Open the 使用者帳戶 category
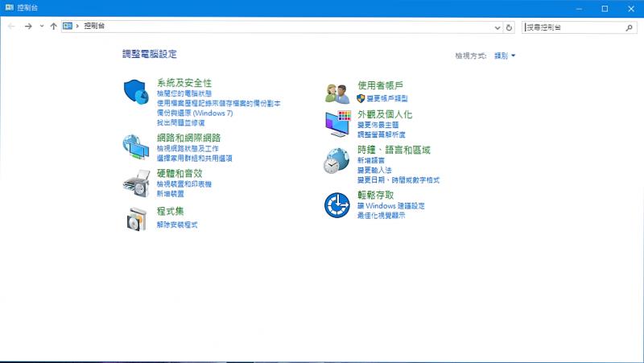644x363 pixels. click(x=380, y=85)
